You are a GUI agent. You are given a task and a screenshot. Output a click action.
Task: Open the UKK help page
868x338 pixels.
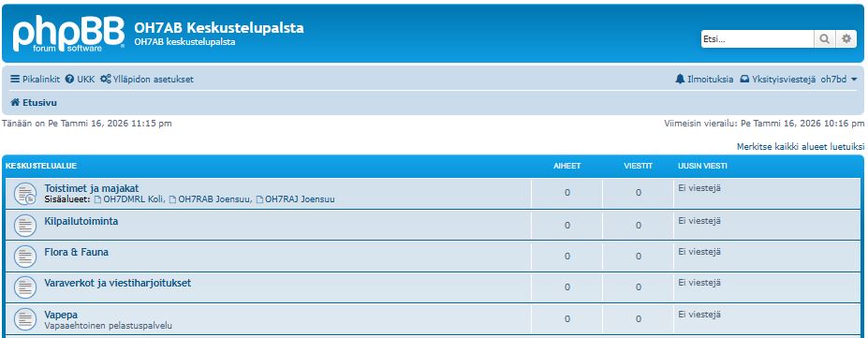pos(81,79)
